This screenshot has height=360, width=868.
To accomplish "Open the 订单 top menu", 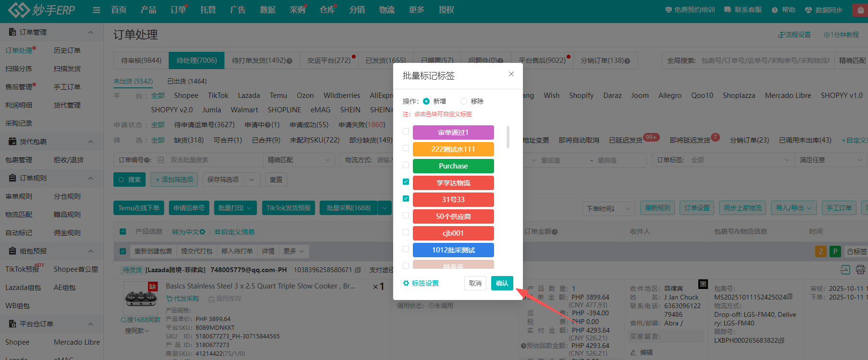I will tap(178, 10).
